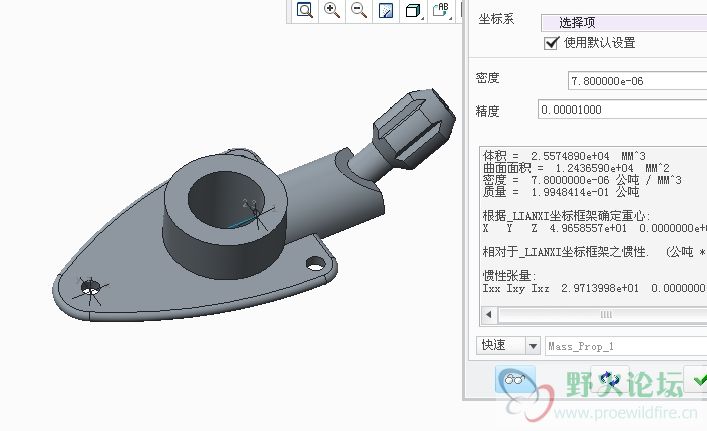Image resolution: width=707 pixels, height=431 pixels.
Task: Click the glasses preview button
Action: pyautogui.click(x=515, y=379)
